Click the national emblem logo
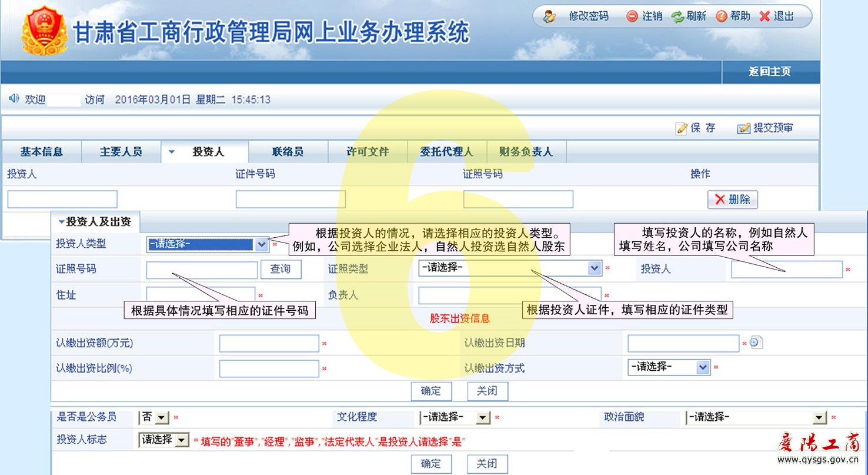The image size is (868, 475). pyautogui.click(x=44, y=31)
